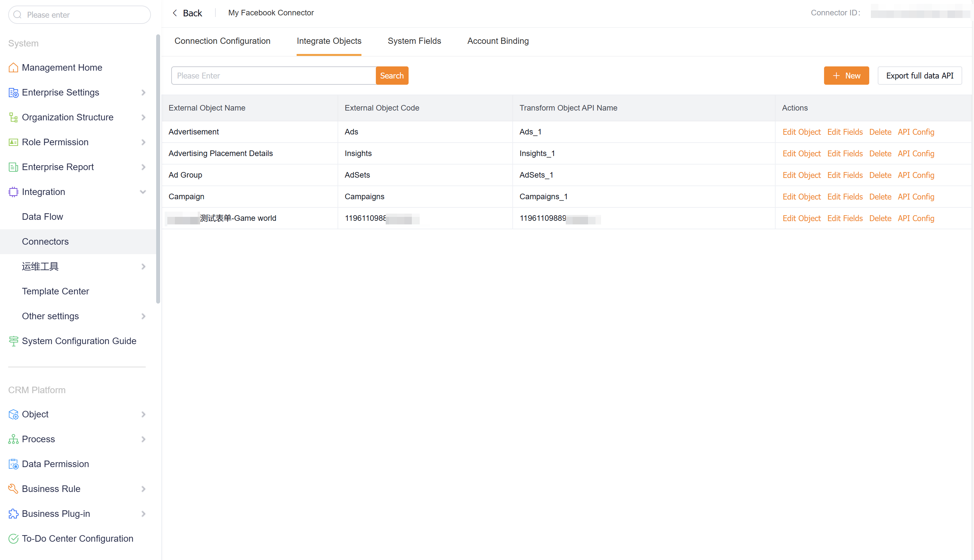Open the Account Binding tab

(x=498, y=41)
